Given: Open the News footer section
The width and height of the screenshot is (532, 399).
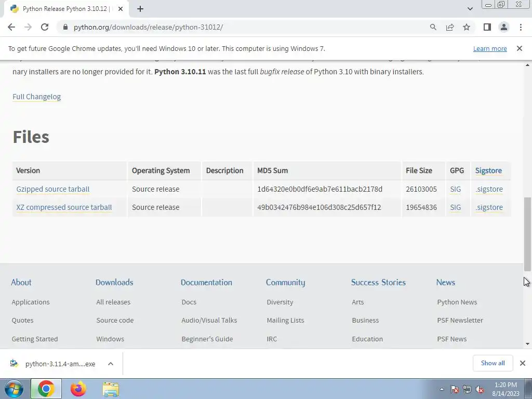Looking at the screenshot, I should point(445,282).
